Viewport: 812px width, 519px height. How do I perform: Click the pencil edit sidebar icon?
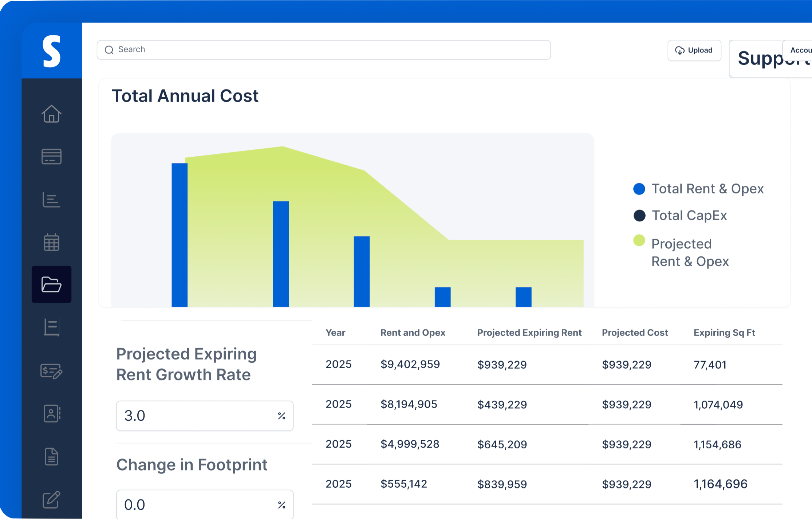pos(51,499)
